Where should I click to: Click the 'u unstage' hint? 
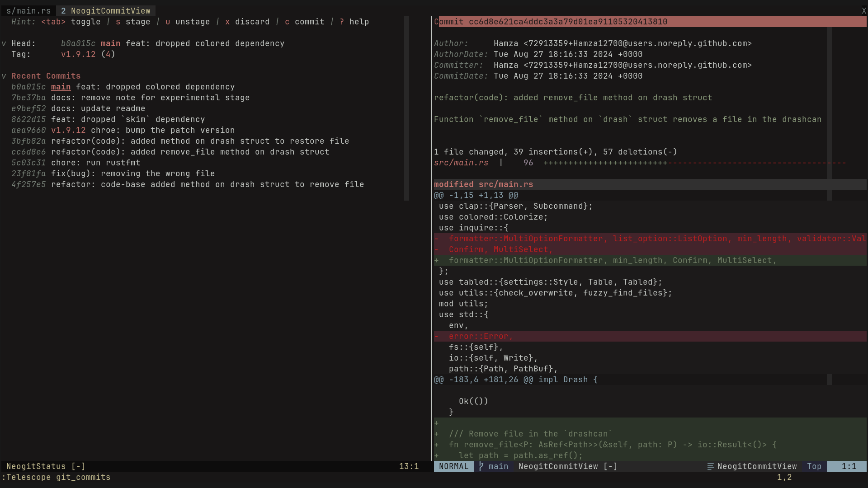188,22
